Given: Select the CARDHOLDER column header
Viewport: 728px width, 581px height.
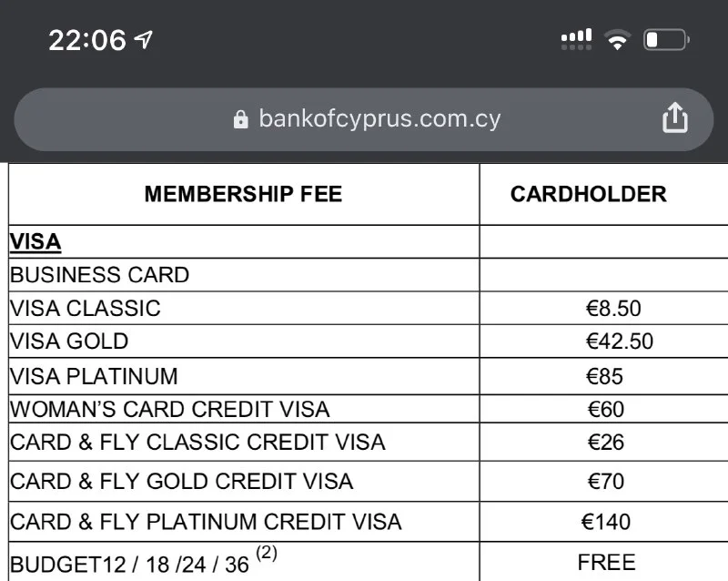Looking at the screenshot, I should pyautogui.click(x=588, y=194).
